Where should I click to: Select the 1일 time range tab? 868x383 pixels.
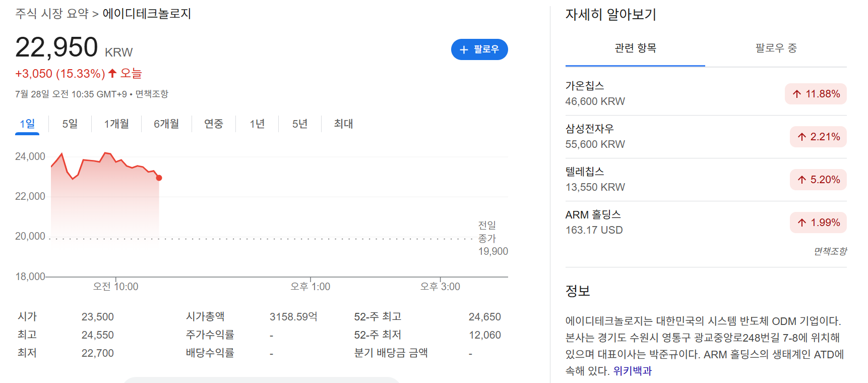pos(27,124)
